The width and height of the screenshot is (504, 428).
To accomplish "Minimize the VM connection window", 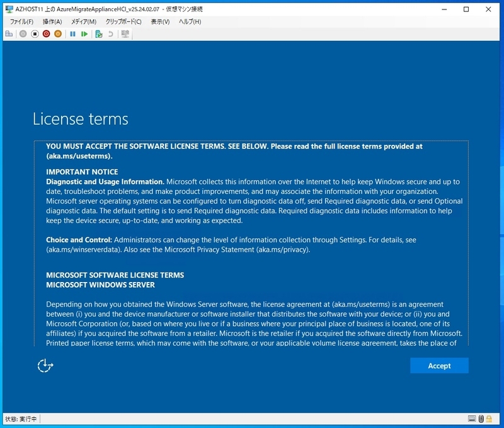I will (x=444, y=9).
